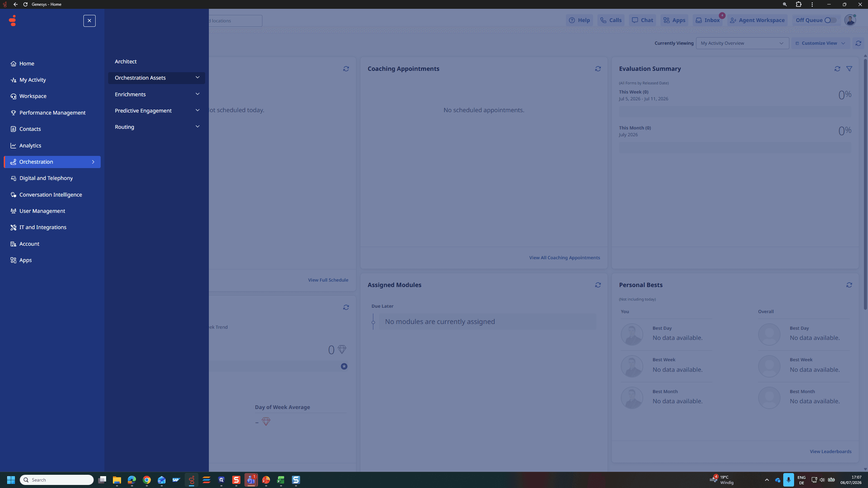Open User Management menu entry

52,211
